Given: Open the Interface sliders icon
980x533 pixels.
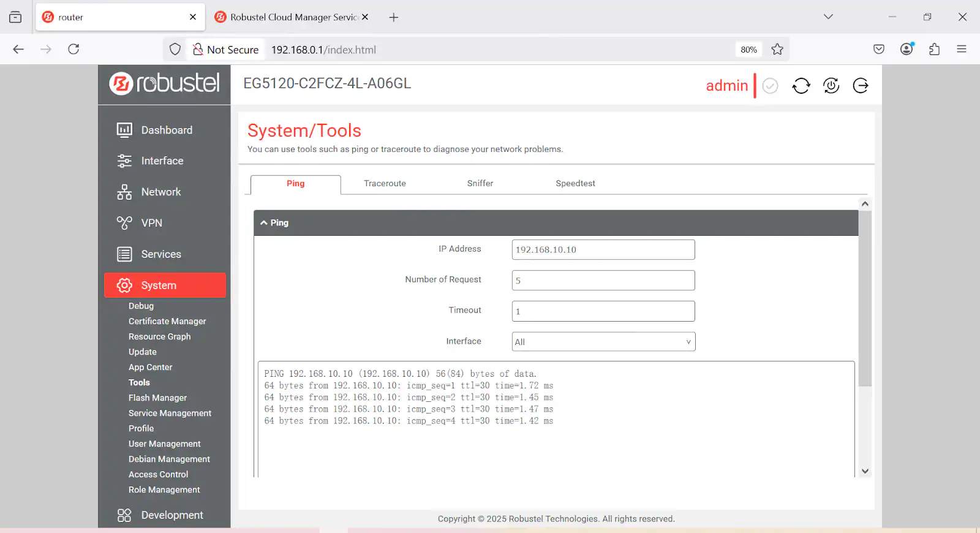Looking at the screenshot, I should coord(124,161).
